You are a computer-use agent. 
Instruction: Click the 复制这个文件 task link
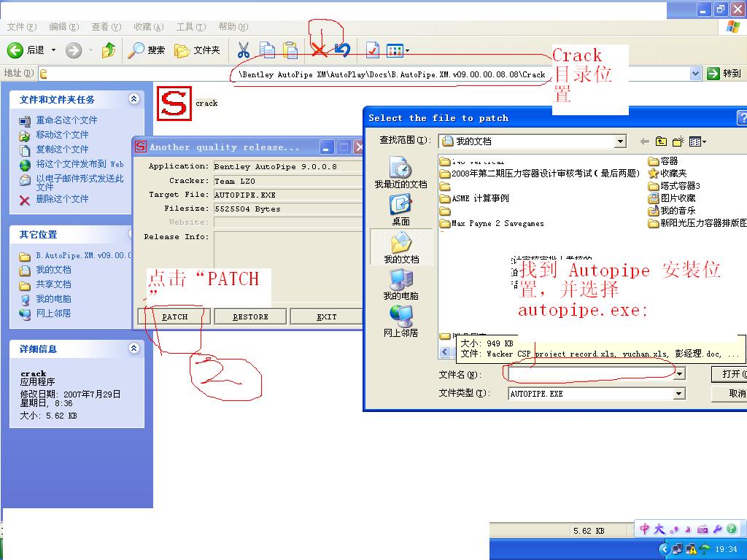62,149
